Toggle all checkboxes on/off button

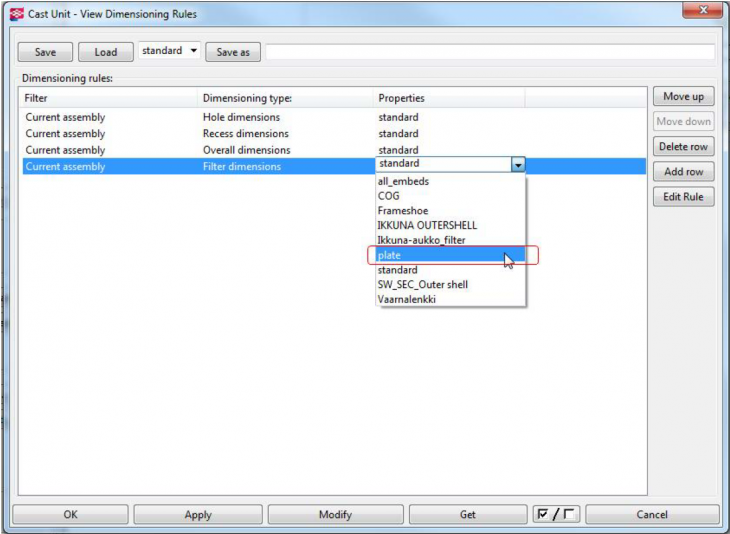[x=556, y=514]
